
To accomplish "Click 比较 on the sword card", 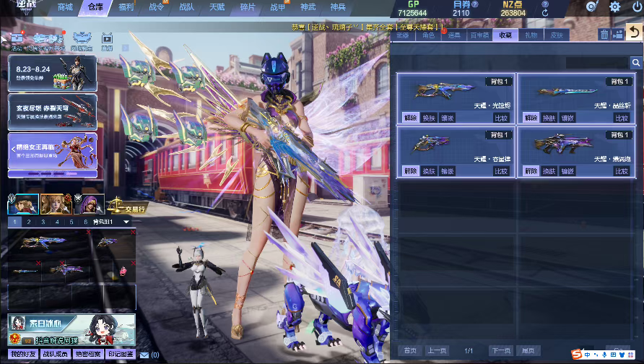I will pos(622,118).
